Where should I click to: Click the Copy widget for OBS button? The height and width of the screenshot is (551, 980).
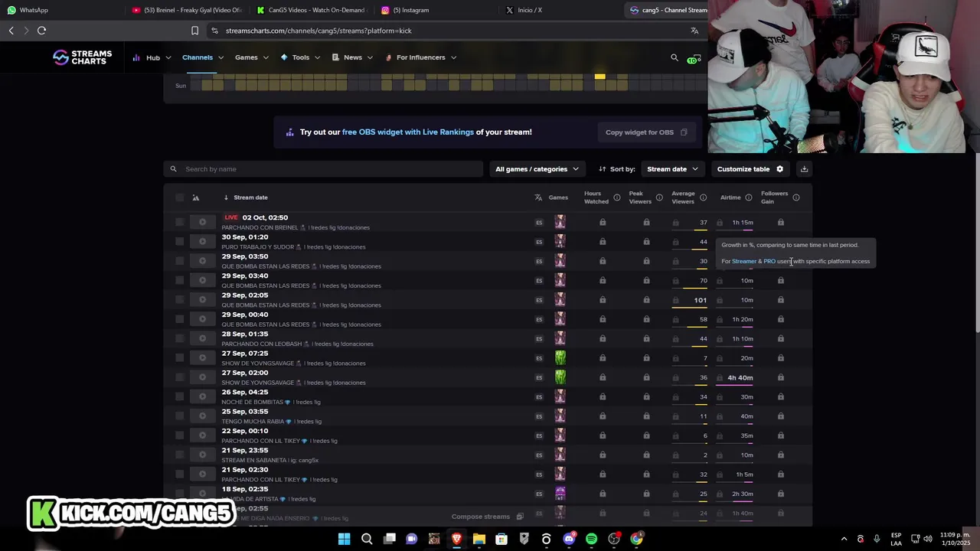[x=647, y=132]
